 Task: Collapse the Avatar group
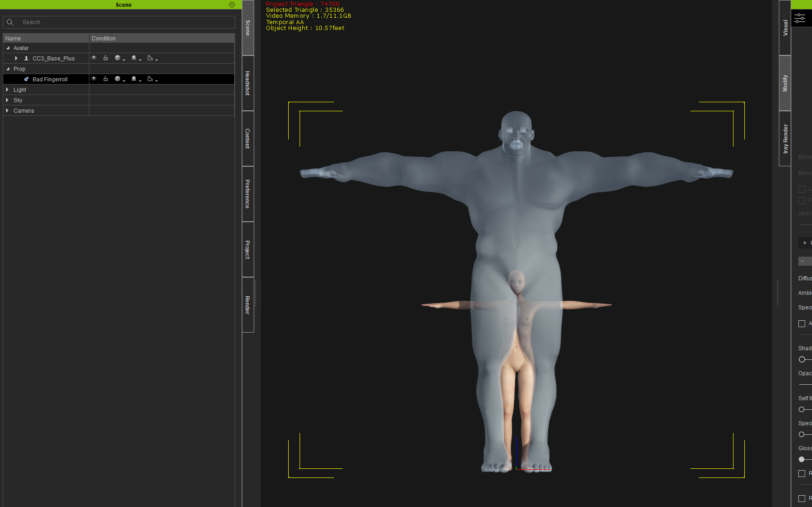(x=8, y=48)
